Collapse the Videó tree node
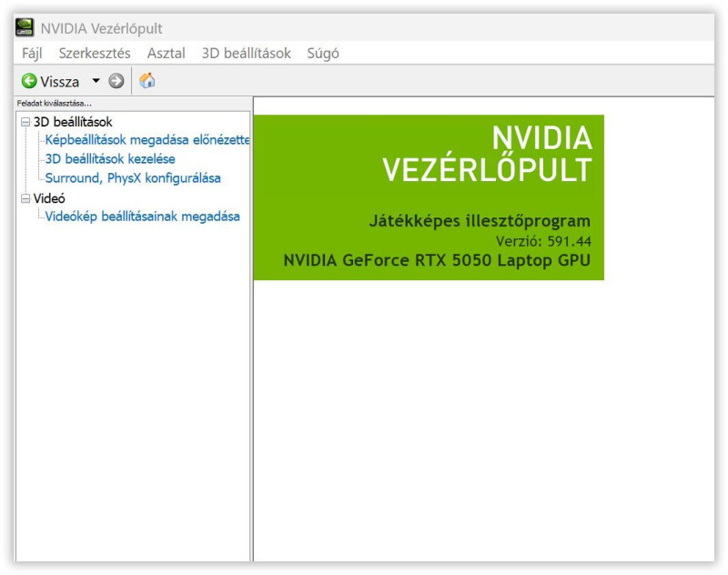The image size is (728, 575). coord(25,198)
